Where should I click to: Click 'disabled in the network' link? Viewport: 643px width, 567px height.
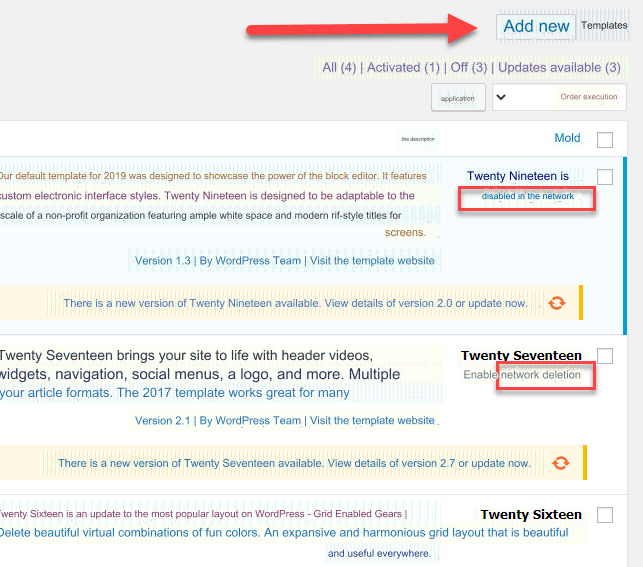coord(527,196)
